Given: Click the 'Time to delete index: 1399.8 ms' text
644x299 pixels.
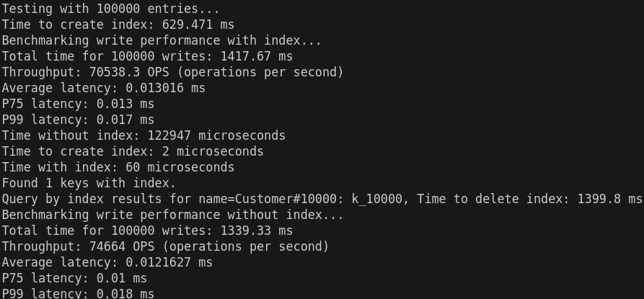Looking at the screenshot, I should click(x=529, y=199).
